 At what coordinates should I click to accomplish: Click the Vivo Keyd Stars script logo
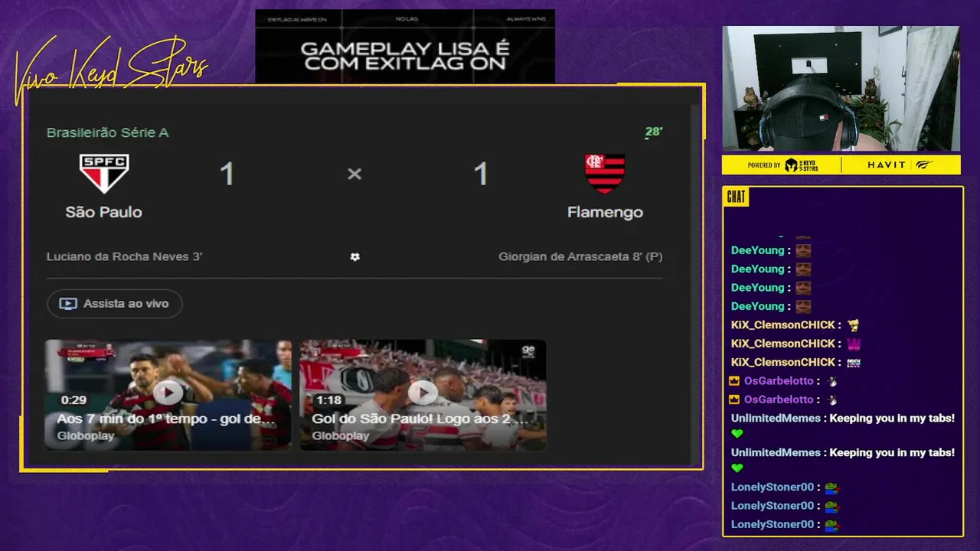[111, 70]
